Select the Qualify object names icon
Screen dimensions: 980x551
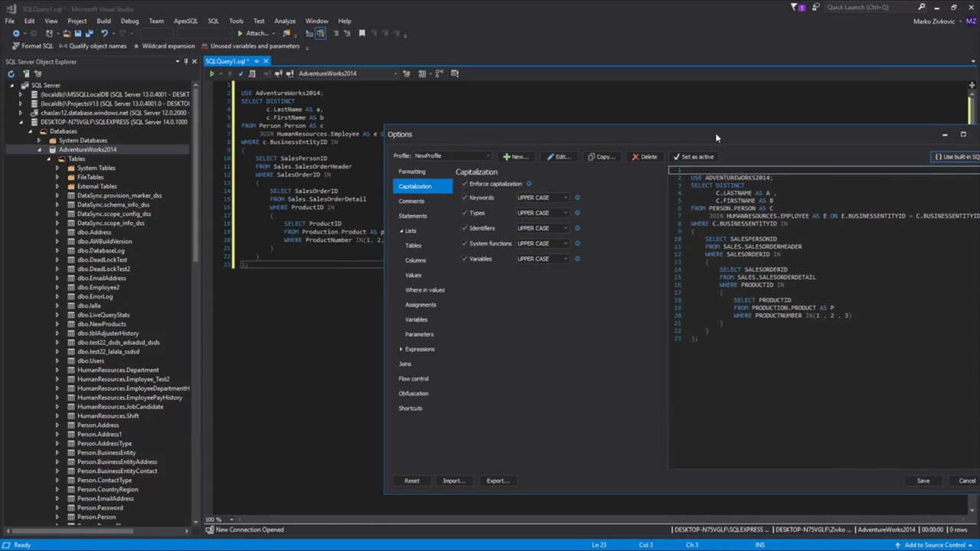pyautogui.click(x=61, y=46)
